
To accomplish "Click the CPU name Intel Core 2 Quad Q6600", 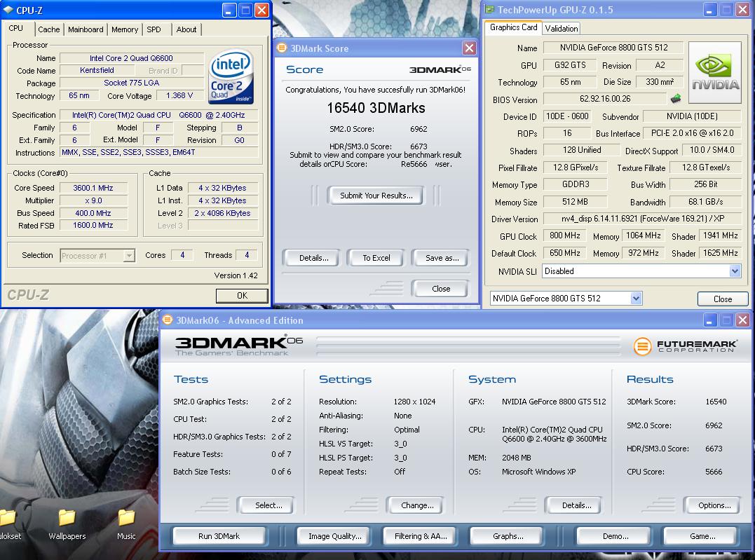I will point(132,58).
